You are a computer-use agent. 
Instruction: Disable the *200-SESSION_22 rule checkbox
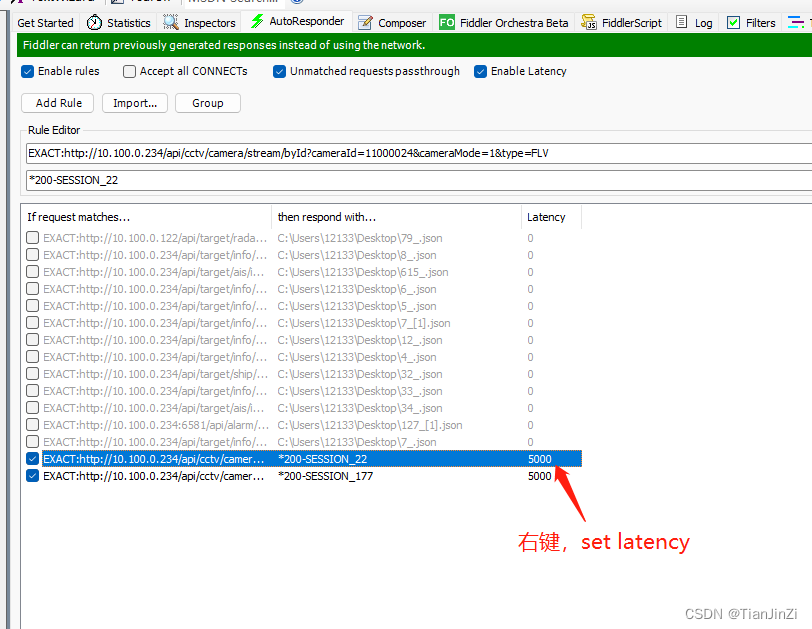pyautogui.click(x=32, y=459)
